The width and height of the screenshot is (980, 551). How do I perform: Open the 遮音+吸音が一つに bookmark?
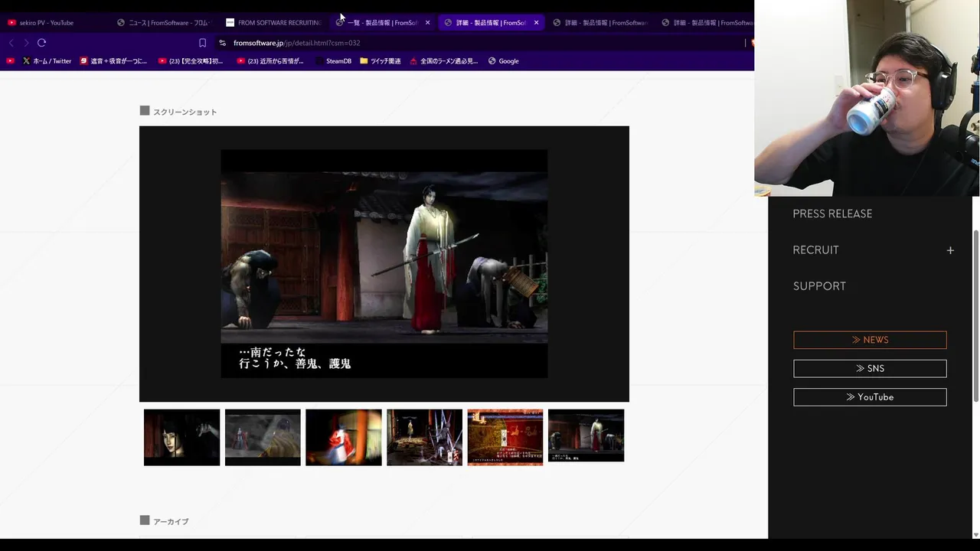(113, 61)
